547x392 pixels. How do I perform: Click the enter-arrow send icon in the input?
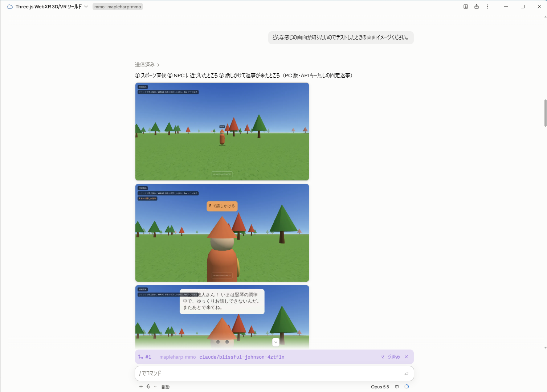[x=406, y=373]
